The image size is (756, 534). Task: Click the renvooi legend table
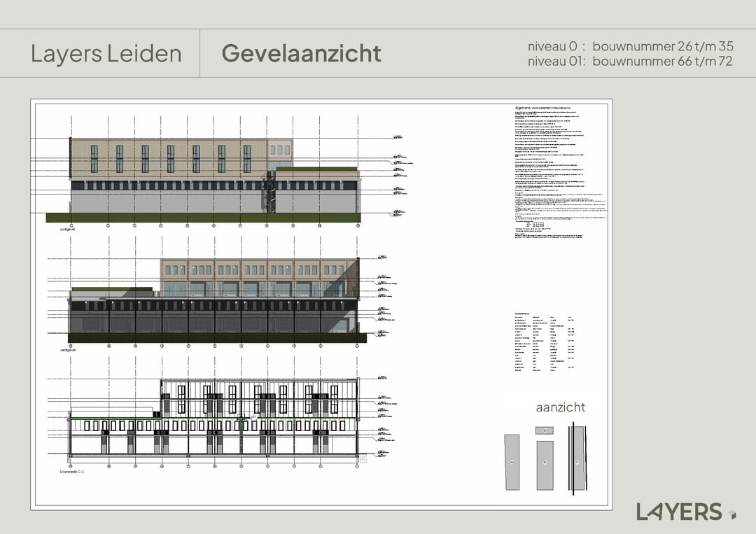coord(544,344)
